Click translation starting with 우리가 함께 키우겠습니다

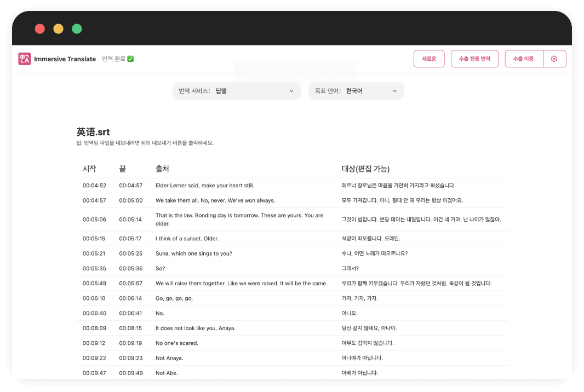416,283
